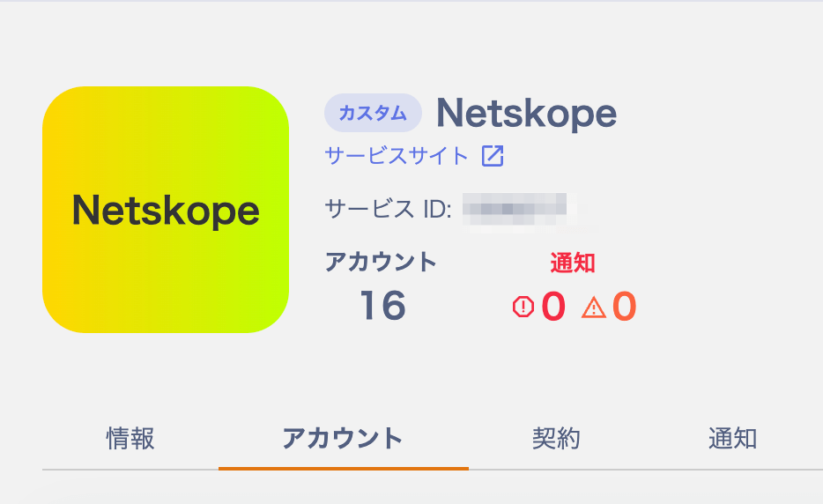Go to the 通知 tab

pyautogui.click(x=732, y=438)
